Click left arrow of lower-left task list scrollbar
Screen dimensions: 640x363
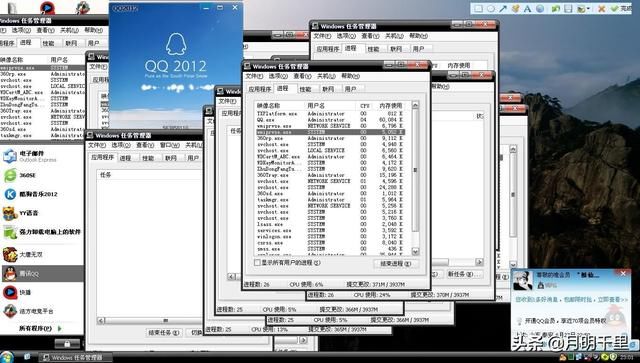click(x=101, y=321)
